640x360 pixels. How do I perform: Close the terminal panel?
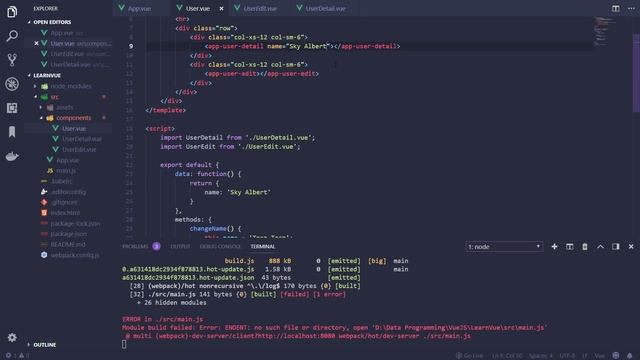[631, 247]
